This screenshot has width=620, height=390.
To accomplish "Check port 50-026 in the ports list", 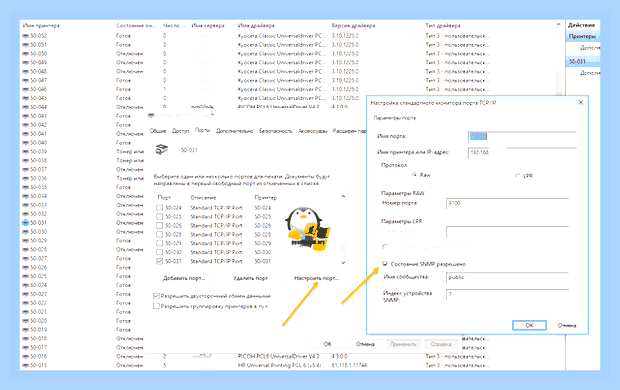I will click(159, 225).
